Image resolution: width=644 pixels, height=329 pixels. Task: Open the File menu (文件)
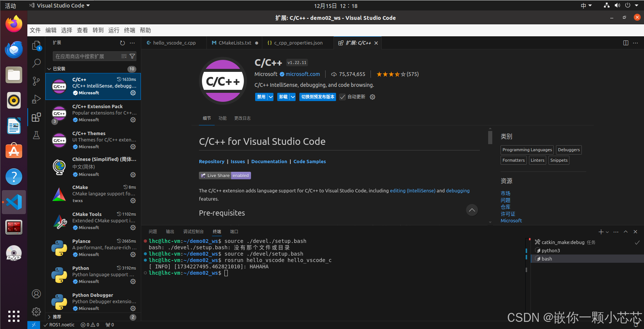pos(35,30)
